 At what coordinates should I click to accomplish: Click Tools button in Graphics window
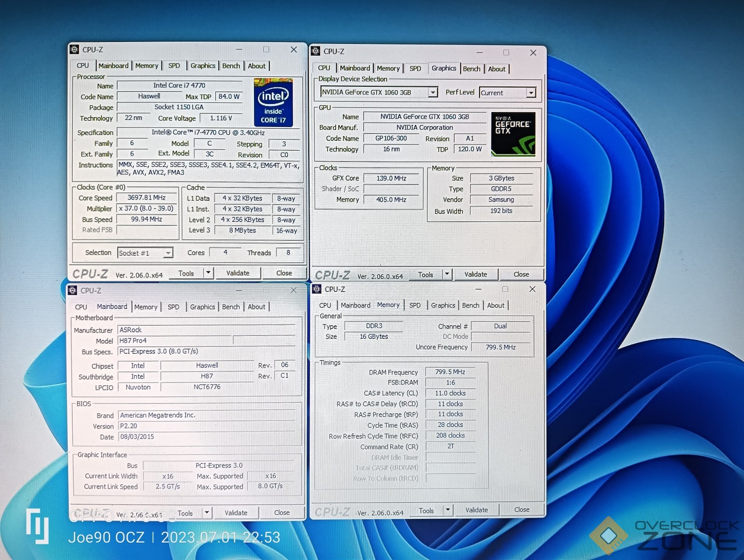[x=426, y=275]
